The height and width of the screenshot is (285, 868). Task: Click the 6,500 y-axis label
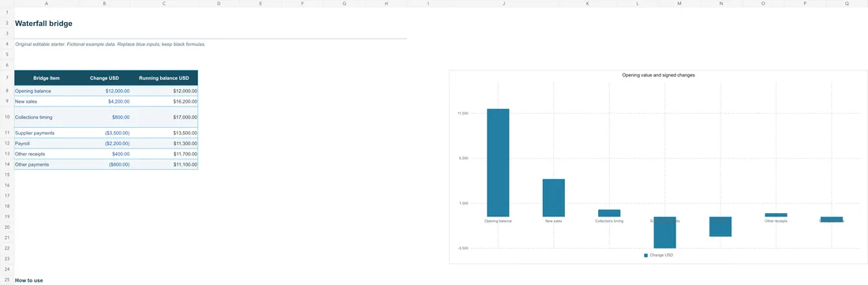pyautogui.click(x=463, y=158)
